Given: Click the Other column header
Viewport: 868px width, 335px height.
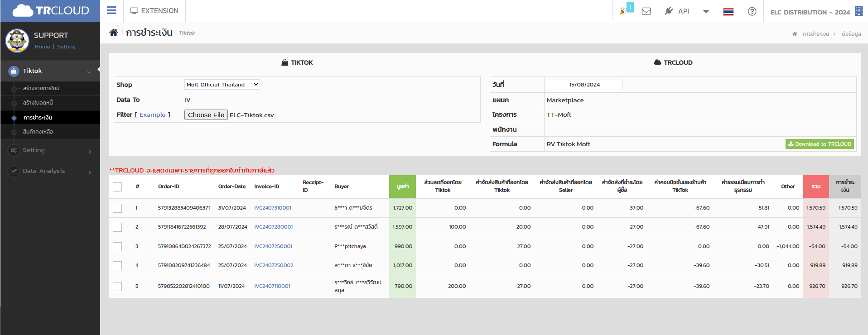Looking at the screenshot, I should click(x=788, y=187).
